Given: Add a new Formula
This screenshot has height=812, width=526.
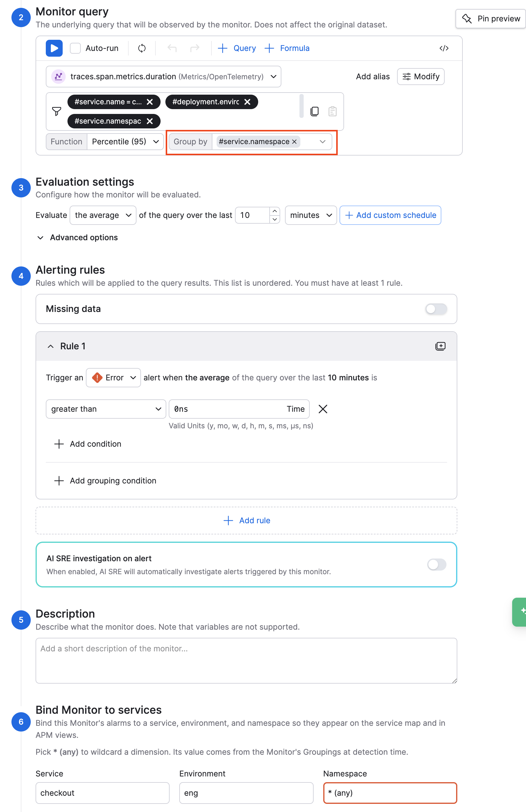Looking at the screenshot, I should 287,48.
